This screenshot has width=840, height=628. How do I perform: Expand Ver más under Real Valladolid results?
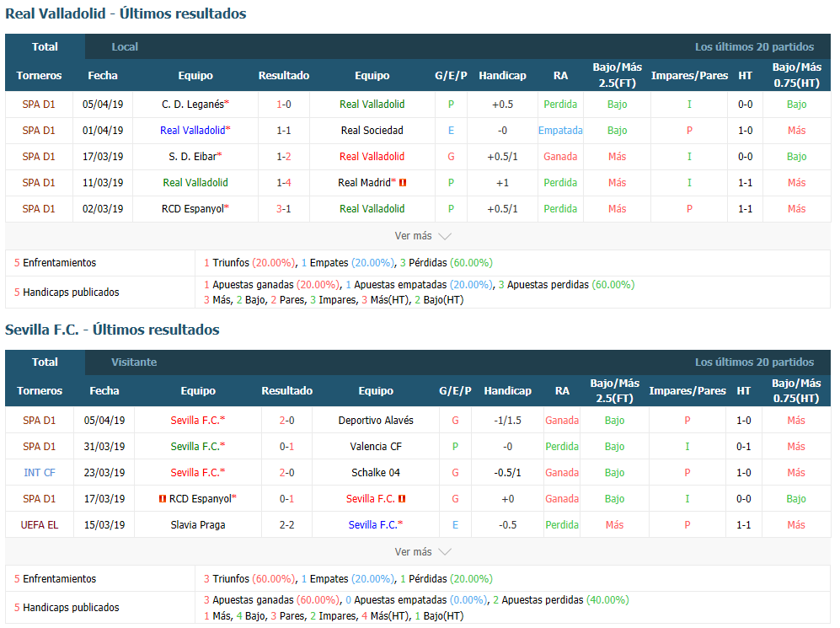423,236
